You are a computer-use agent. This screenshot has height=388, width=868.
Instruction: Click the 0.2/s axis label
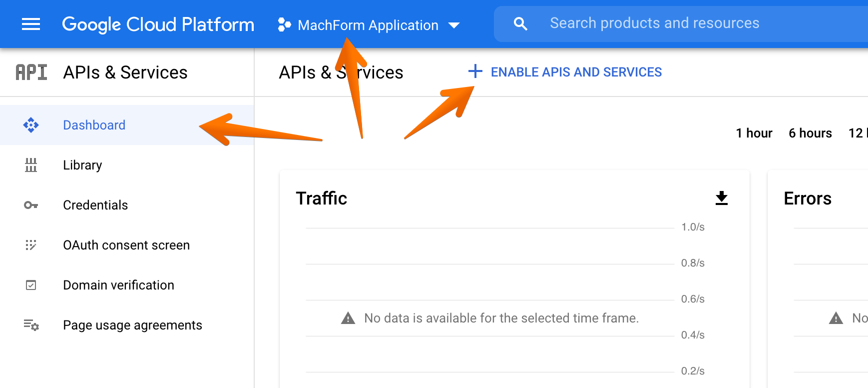tap(693, 371)
